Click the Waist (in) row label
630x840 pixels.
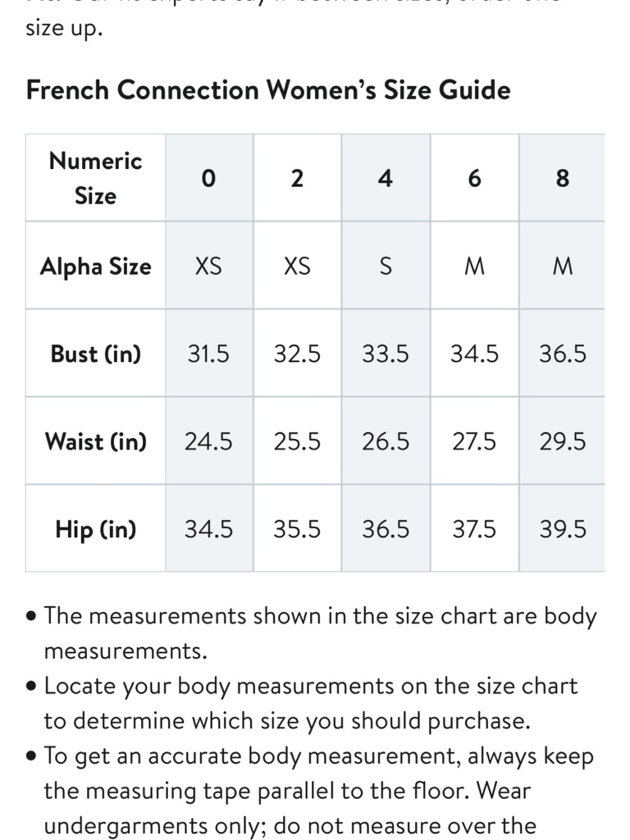click(96, 440)
